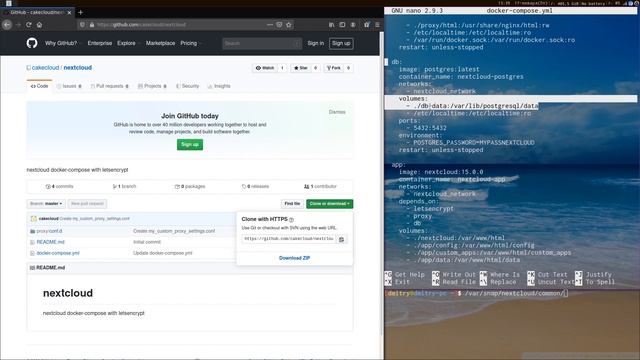Open the Firefox library icon

pyautogui.click(x=331, y=24)
